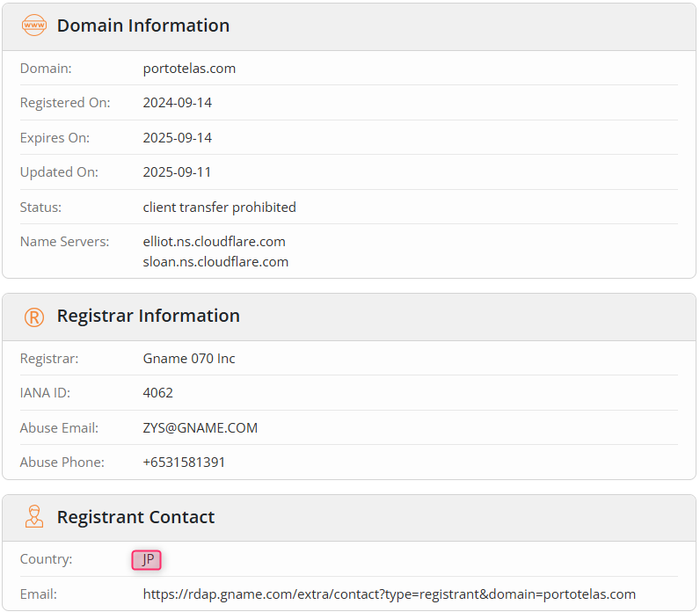Click the Registrar Information heading
Screen dimensions: 700x612
149,316
